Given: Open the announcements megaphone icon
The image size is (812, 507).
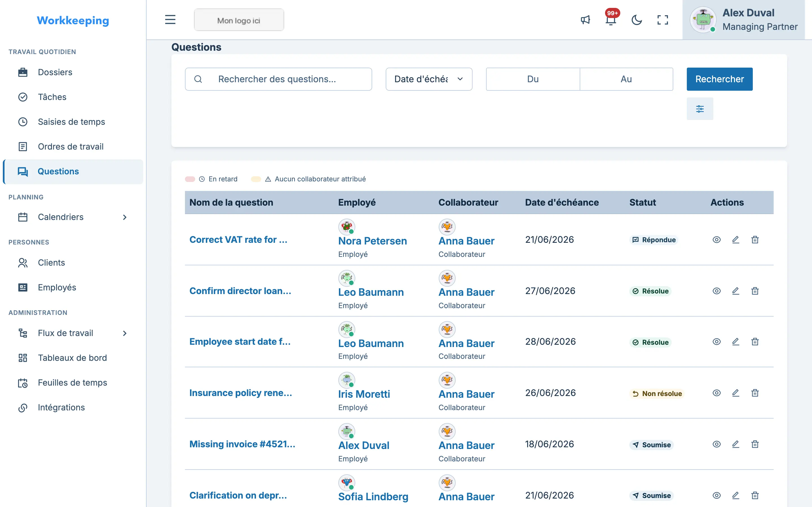Looking at the screenshot, I should (585, 20).
